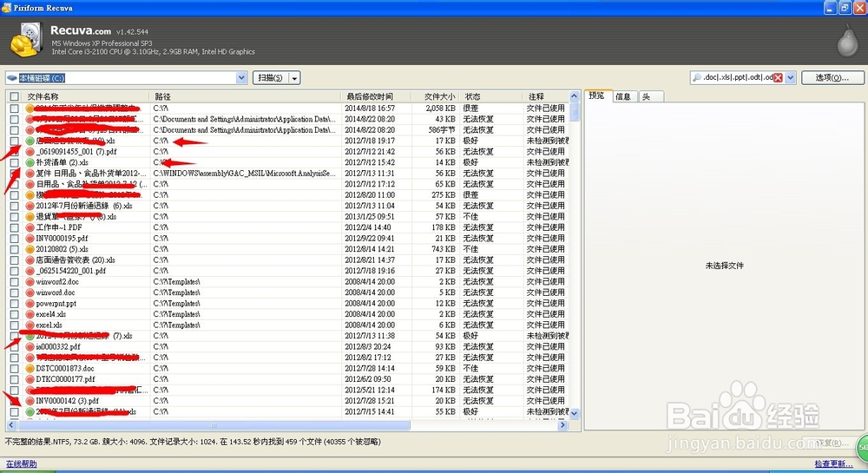Check the box for winword2.doc

pyautogui.click(x=15, y=281)
